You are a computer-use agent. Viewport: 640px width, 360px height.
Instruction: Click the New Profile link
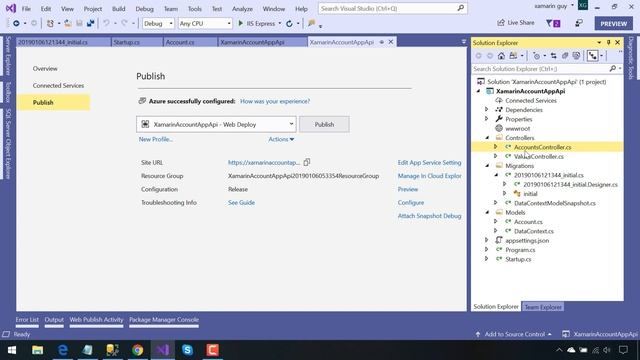(156, 139)
